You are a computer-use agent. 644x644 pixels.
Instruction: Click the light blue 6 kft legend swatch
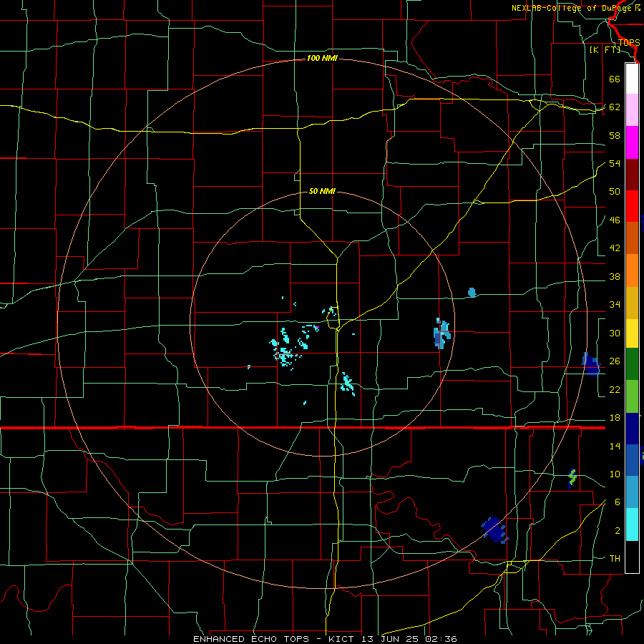[632, 492]
